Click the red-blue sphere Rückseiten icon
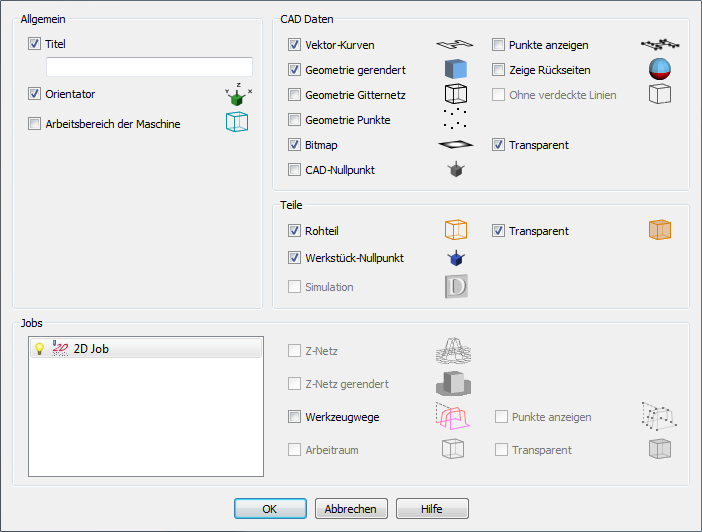702x532 pixels. point(660,69)
